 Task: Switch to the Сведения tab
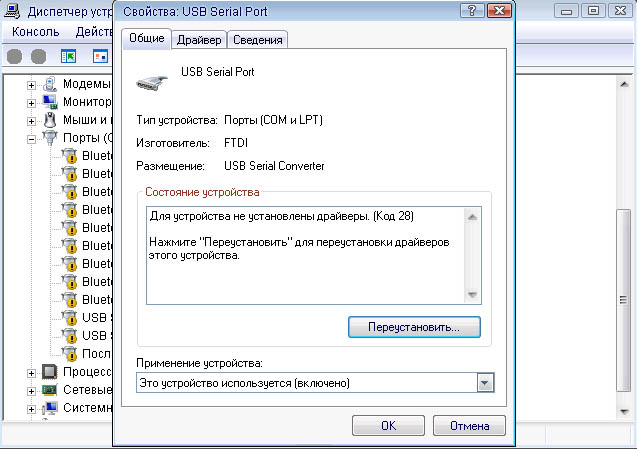click(258, 40)
